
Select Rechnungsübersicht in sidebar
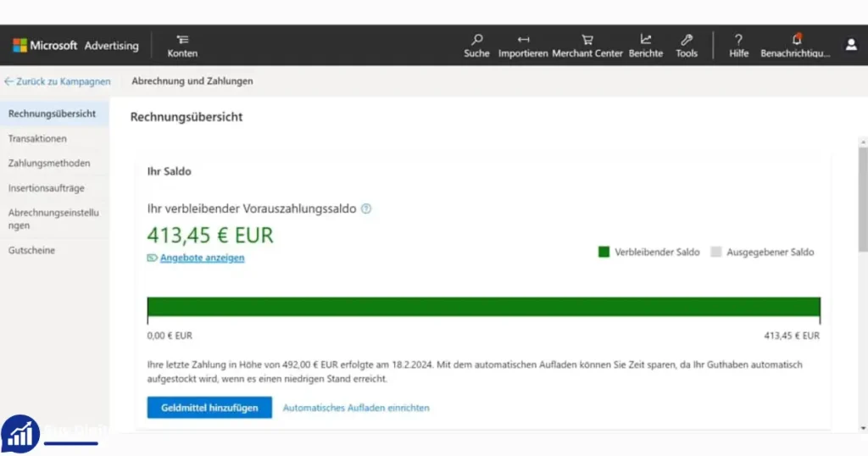54,114
